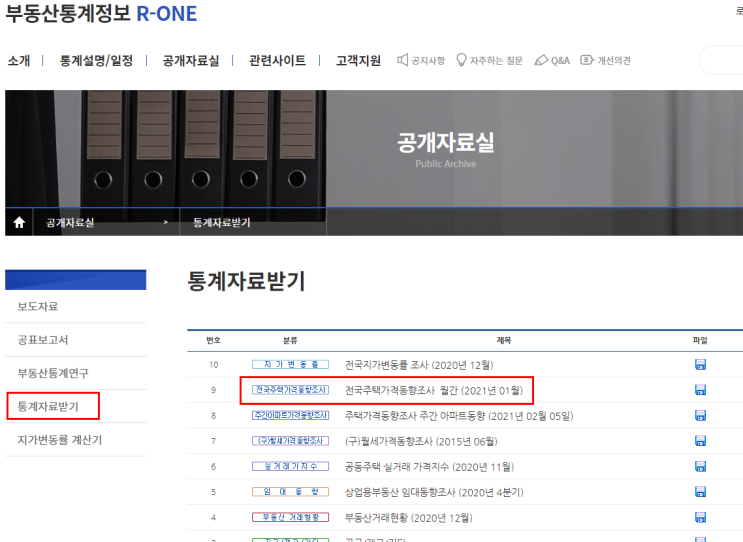Open 상업용부동산 임대동향조사 (2020년 4분기) title
This screenshot has height=542, width=743.
tap(434, 492)
